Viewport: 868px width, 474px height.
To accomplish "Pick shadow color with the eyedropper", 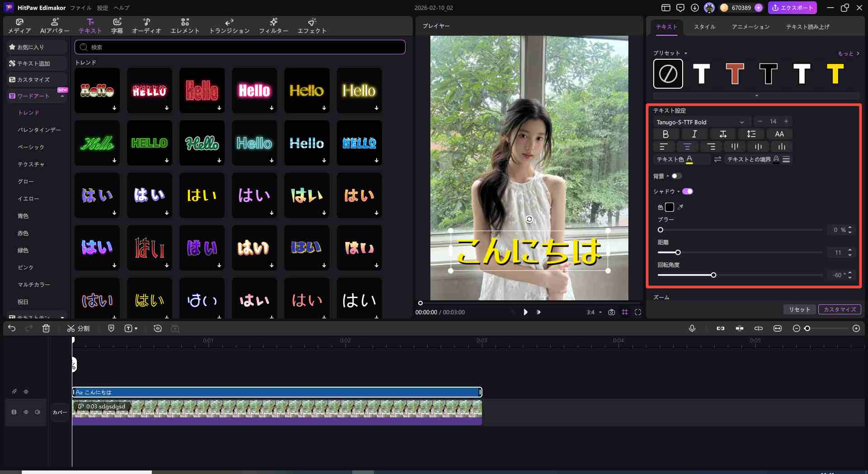I will [680, 207].
